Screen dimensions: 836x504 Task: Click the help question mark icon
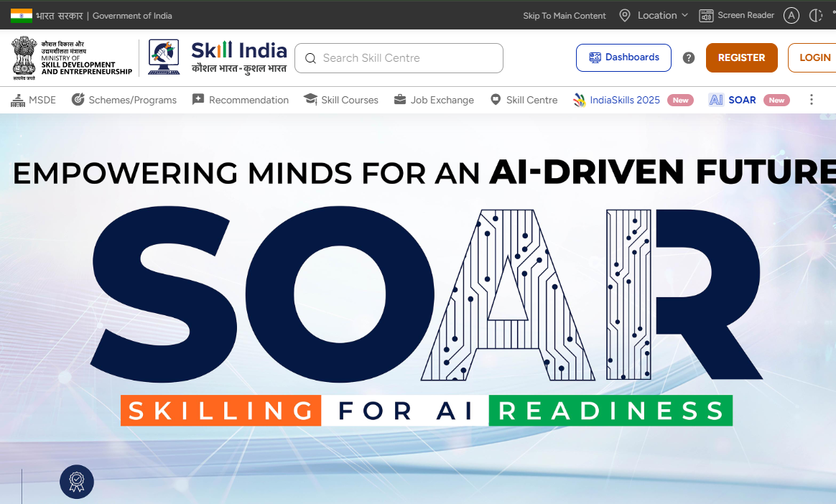tap(689, 58)
